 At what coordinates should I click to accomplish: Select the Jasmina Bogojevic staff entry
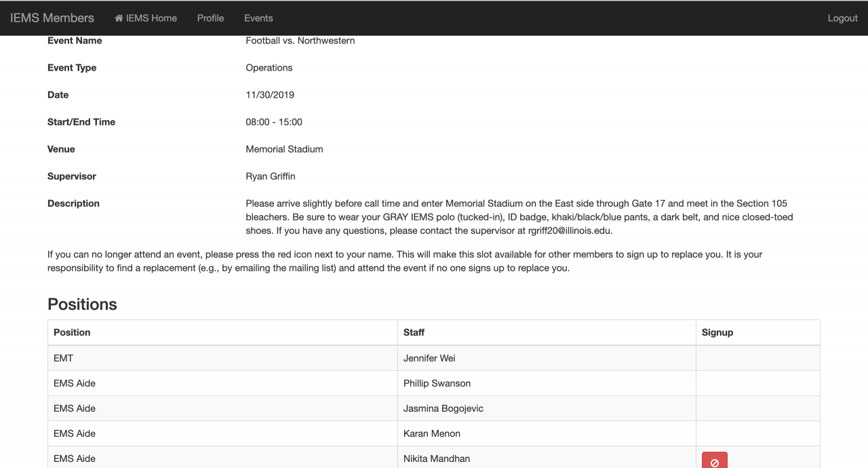[443, 408]
